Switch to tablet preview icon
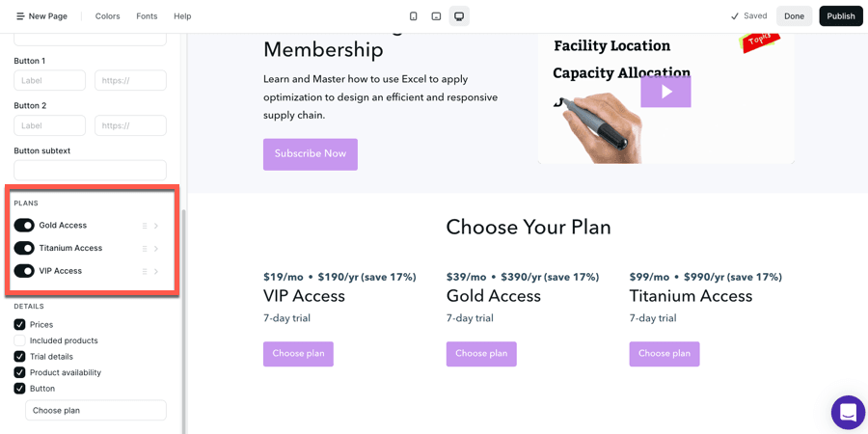Image resolution: width=868 pixels, height=434 pixels. pyautogui.click(x=436, y=16)
